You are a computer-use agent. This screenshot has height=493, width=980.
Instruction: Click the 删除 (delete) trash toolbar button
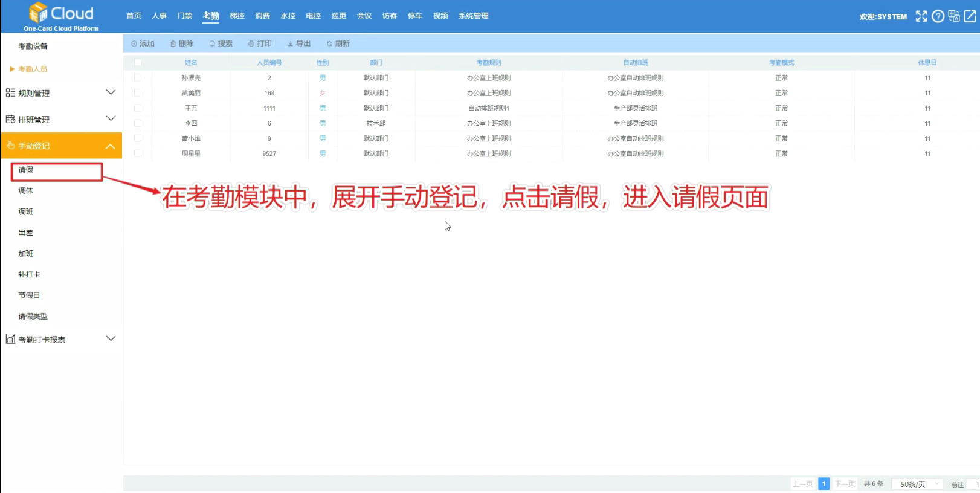click(x=182, y=43)
